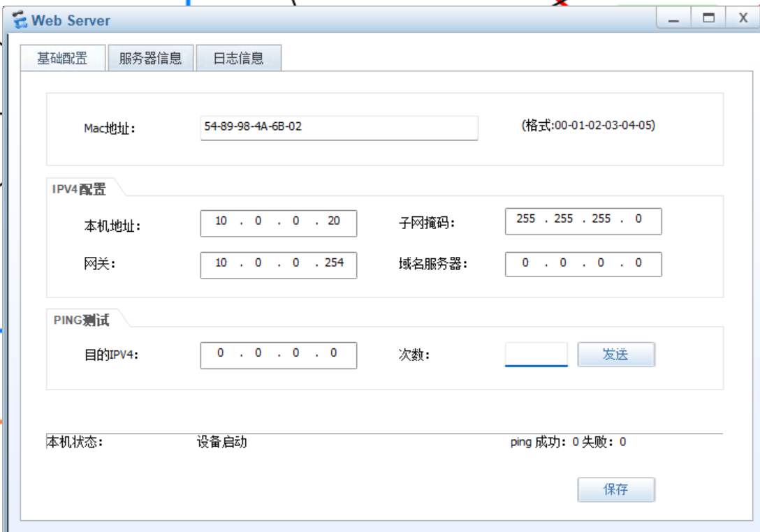This screenshot has width=760, height=532.
Task: Click the 设备启动 status text
Action: [222, 442]
